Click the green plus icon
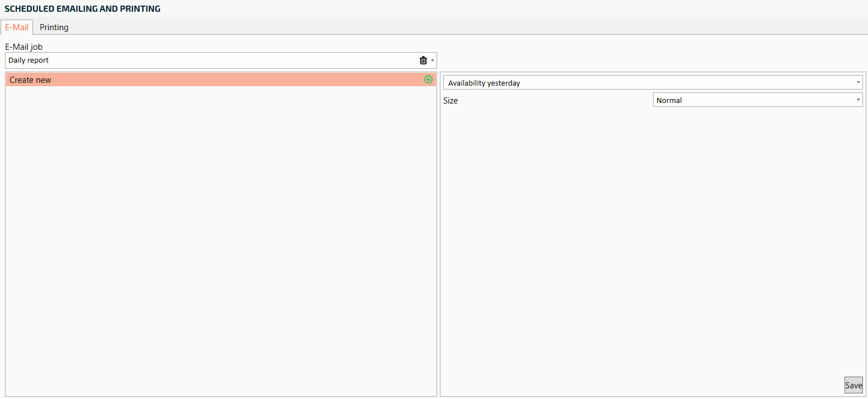 pos(428,79)
